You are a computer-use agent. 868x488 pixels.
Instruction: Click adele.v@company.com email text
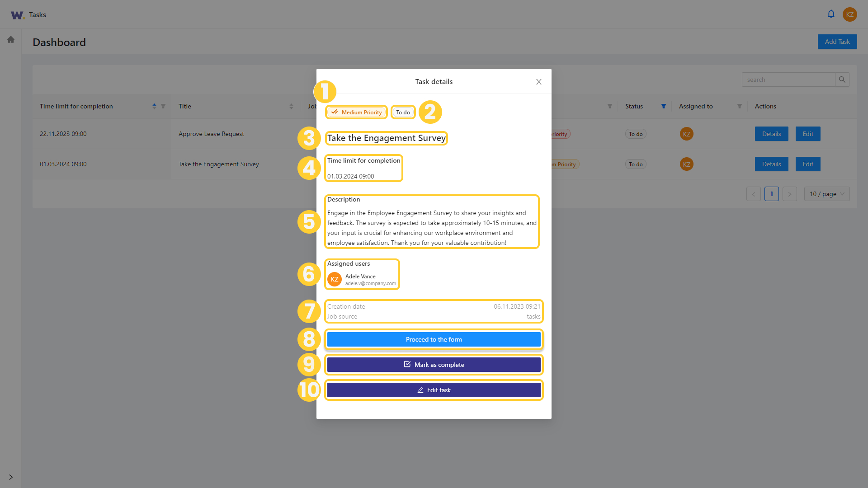371,283
